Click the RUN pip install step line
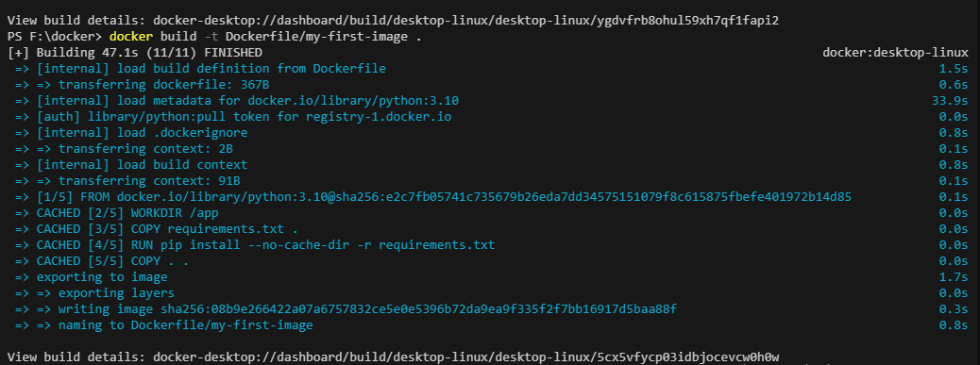This screenshot has height=365, width=980. pos(254,245)
